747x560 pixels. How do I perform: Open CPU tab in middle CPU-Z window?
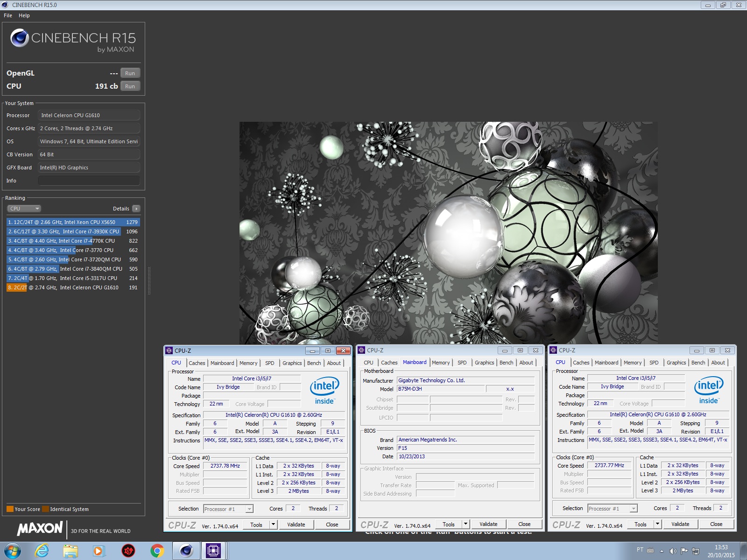click(368, 363)
